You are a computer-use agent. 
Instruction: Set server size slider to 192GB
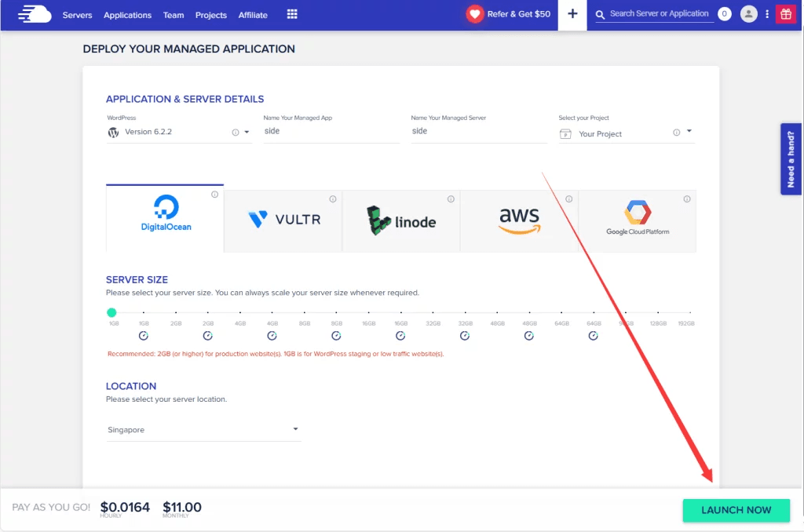pos(690,312)
